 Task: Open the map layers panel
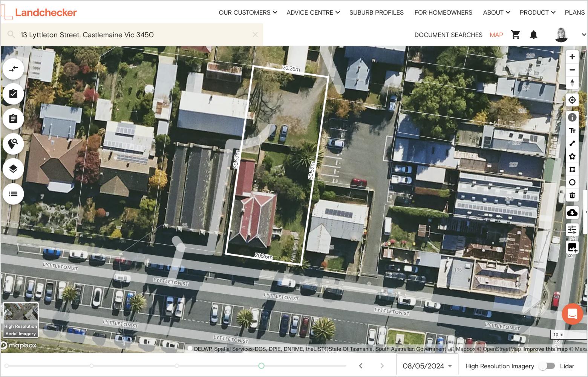coord(13,169)
